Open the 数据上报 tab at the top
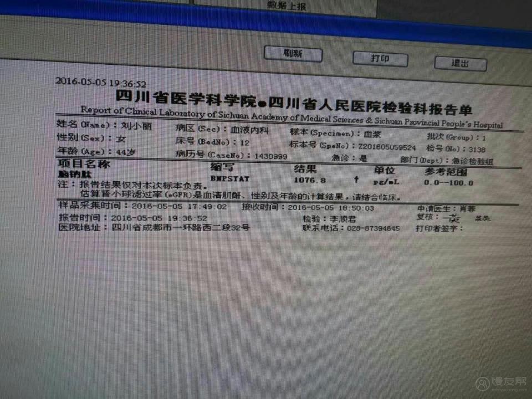This screenshot has width=532, height=399. pyautogui.click(x=286, y=5)
